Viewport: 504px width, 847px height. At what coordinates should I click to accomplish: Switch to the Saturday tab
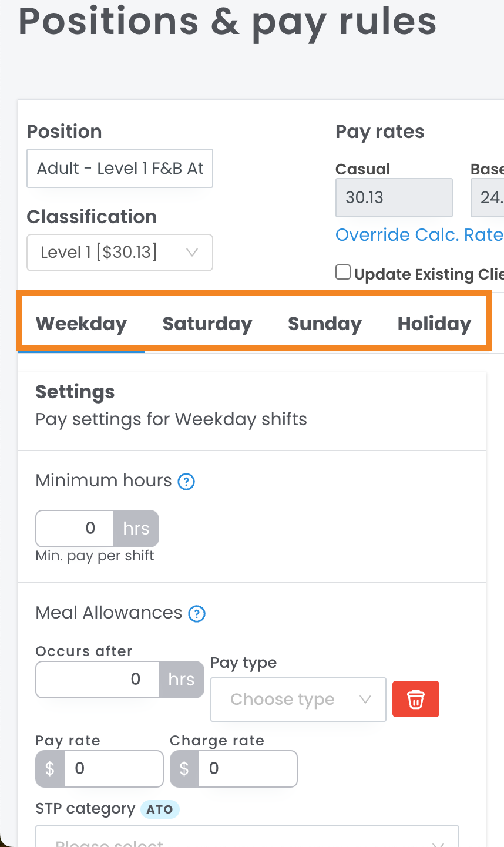point(207,324)
